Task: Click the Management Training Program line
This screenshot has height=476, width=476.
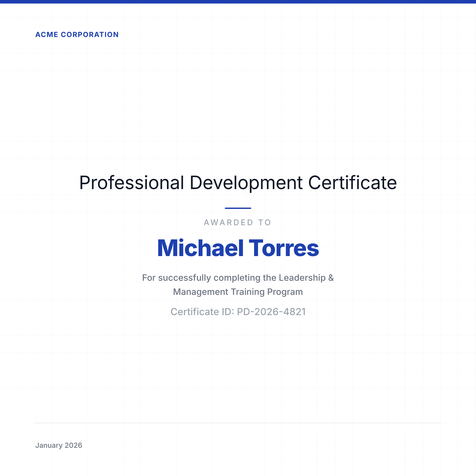Action: click(238, 292)
